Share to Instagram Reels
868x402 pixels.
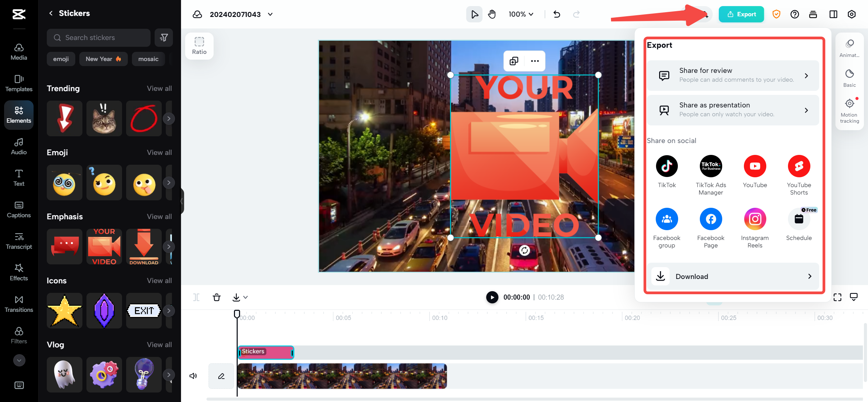tap(755, 219)
